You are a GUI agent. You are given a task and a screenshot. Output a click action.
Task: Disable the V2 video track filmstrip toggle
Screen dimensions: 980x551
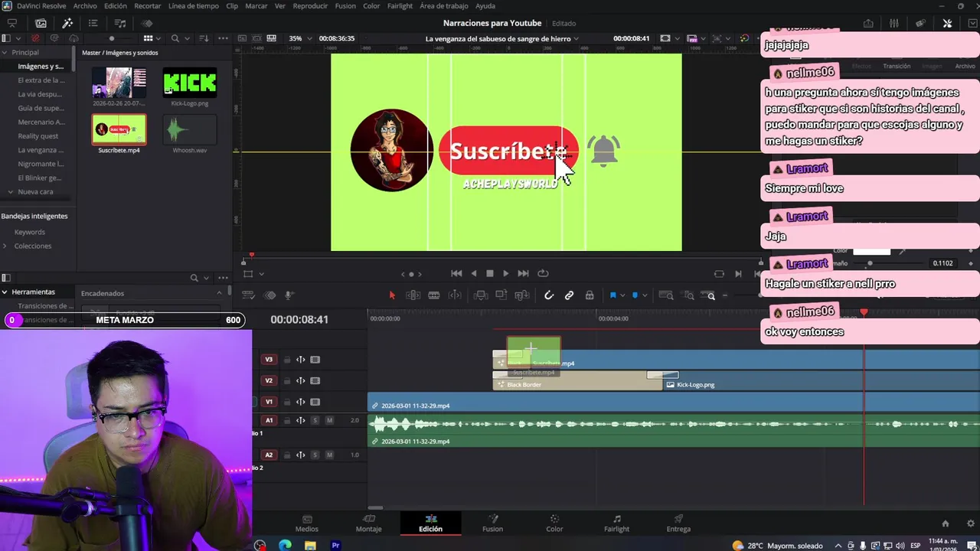(x=315, y=380)
